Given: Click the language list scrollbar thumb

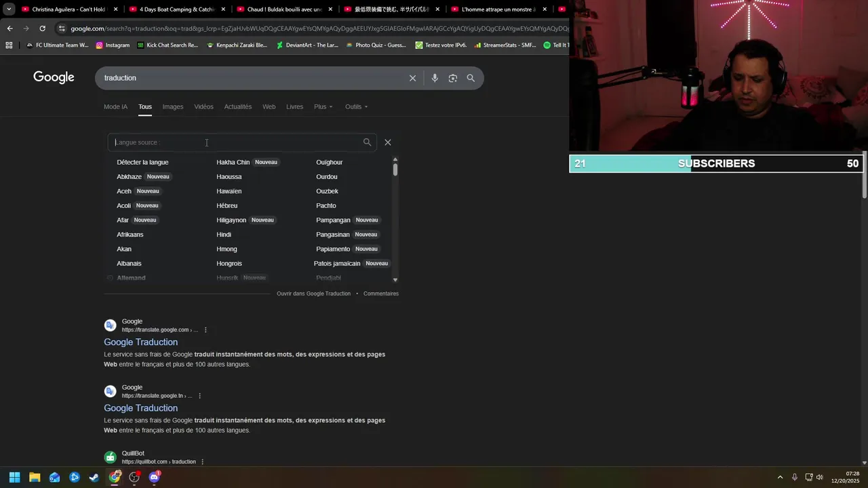Looking at the screenshot, I should [x=395, y=169].
